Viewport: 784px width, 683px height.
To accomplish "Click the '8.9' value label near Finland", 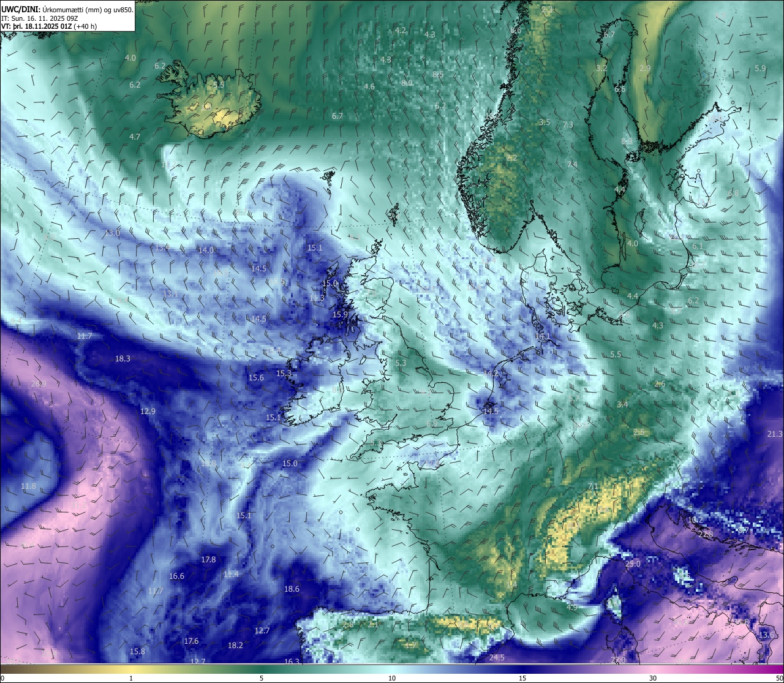I will click(x=627, y=142).
